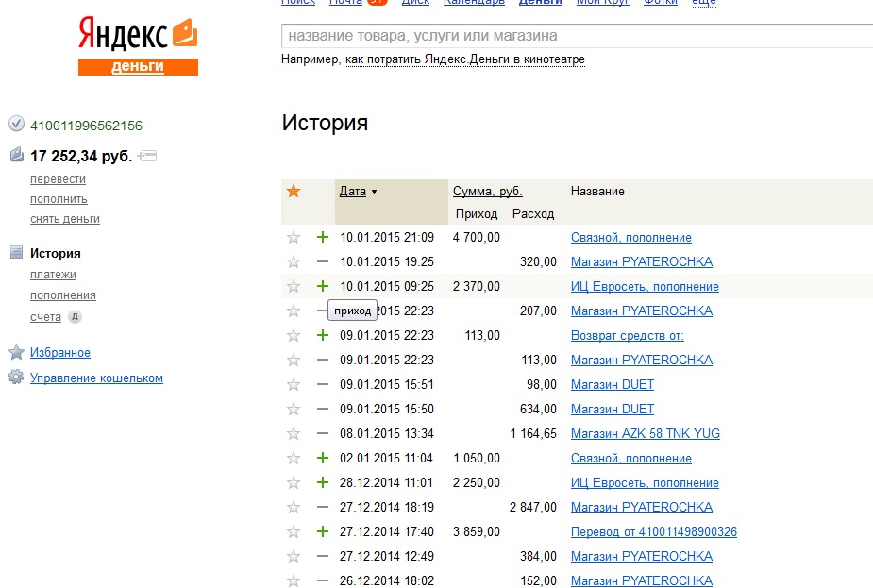Viewport: 873px width, 588px height.
Task: Show платежи in the history menu
Action: 53,275
